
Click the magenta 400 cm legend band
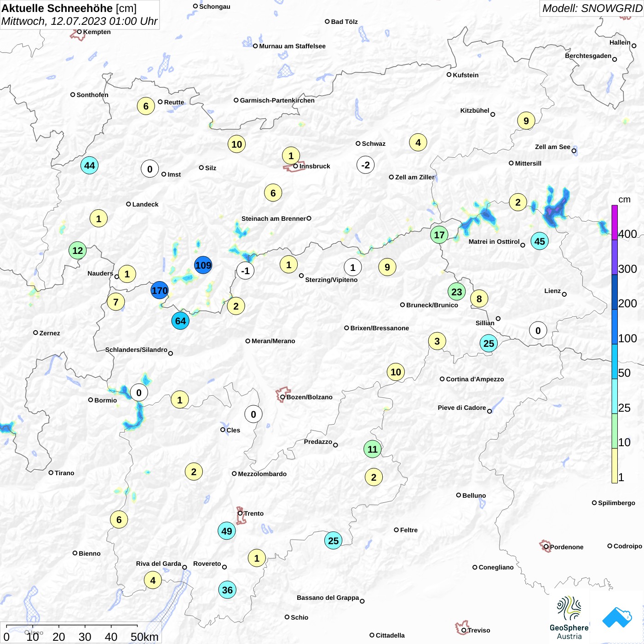pos(615,223)
